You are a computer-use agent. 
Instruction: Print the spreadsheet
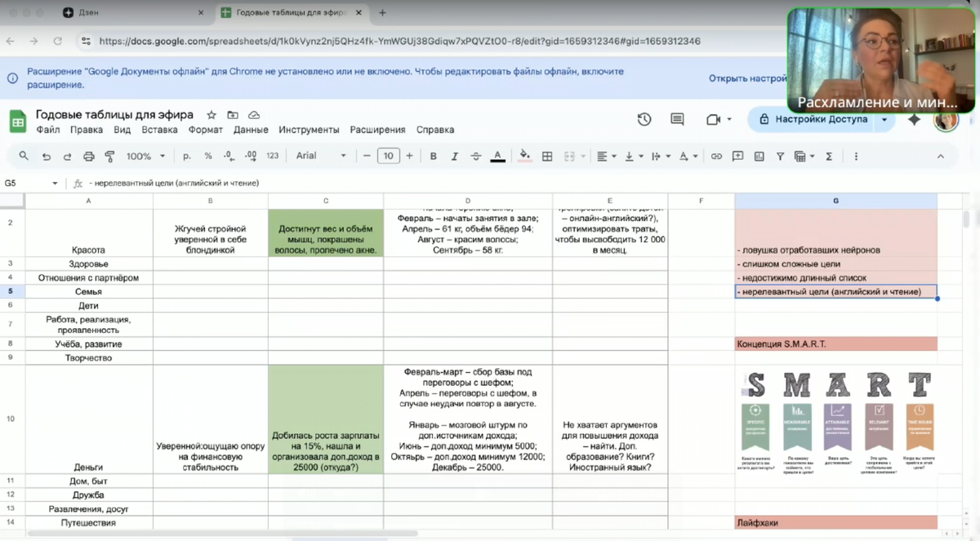(x=88, y=156)
